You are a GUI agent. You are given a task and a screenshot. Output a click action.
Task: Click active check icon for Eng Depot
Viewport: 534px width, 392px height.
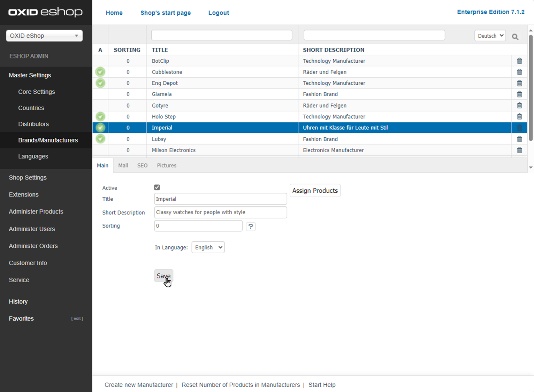[100, 83]
